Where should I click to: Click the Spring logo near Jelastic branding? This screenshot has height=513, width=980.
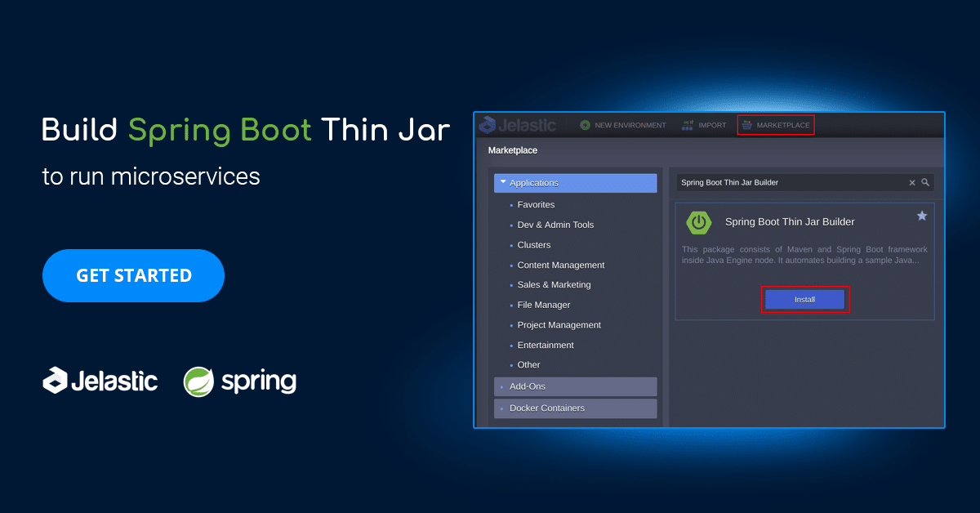pyautogui.click(x=198, y=381)
